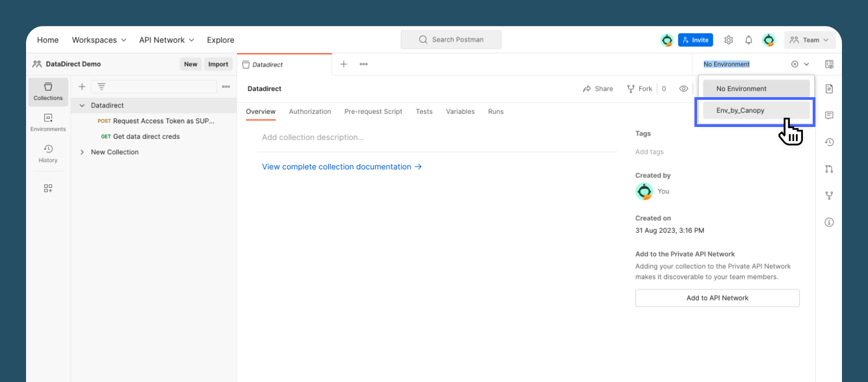Expand the New Collection folder
Screen dimensions: 868x382
tap(82, 152)
